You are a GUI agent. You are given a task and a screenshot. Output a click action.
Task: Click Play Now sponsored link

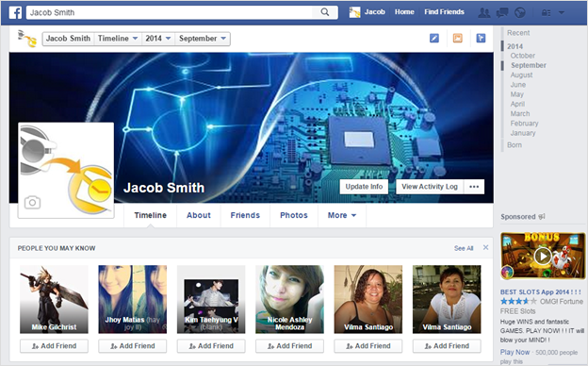click(514, 352)
